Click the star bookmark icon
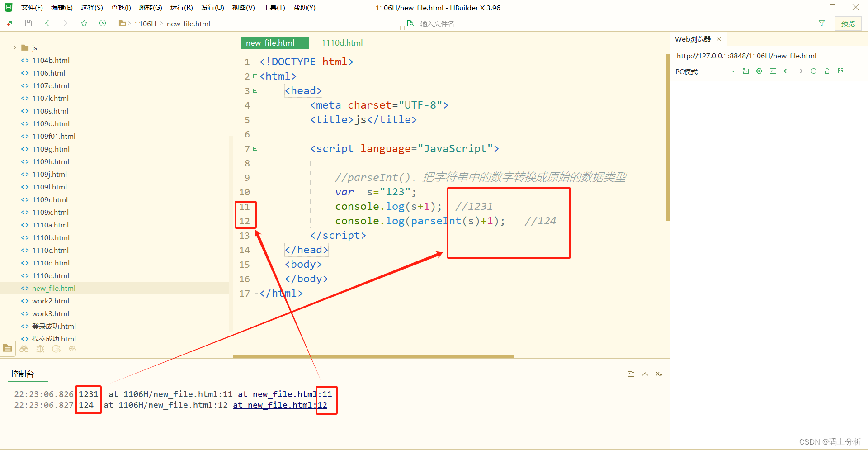This screenshot has width=868, height=450. click(84, 23)
